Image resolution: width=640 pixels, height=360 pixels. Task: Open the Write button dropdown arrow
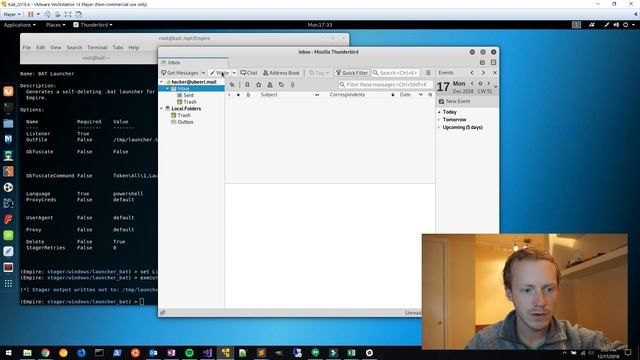234,73
